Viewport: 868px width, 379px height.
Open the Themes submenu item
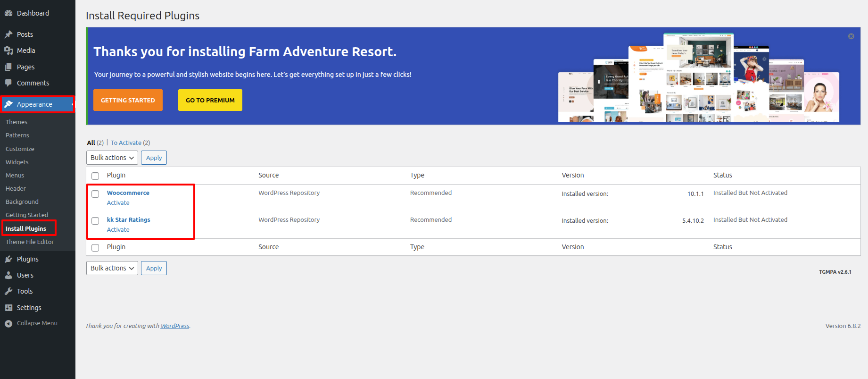point(17,122)
